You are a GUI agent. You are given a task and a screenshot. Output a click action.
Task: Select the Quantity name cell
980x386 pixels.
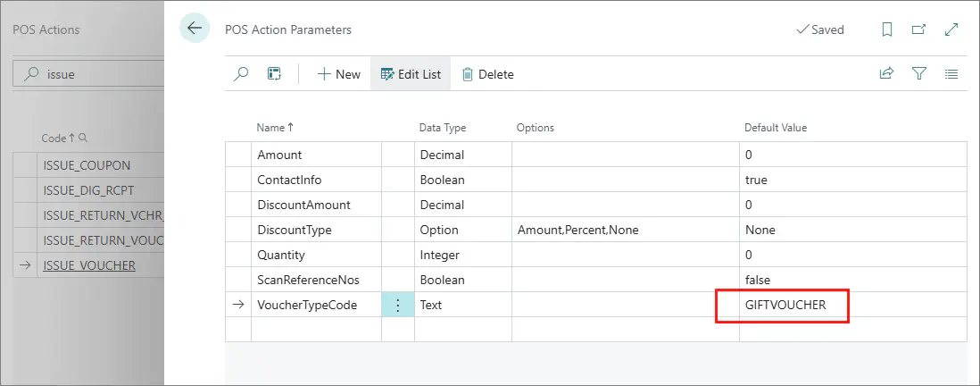pos(316,255)
